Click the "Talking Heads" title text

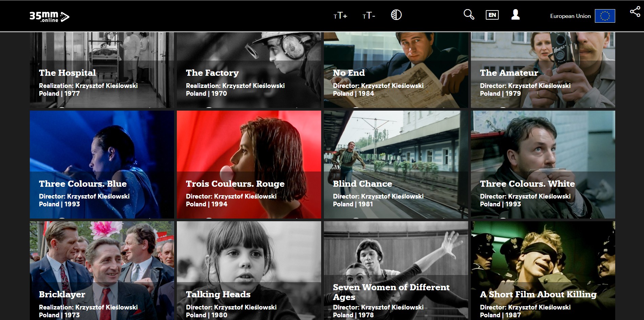click(218, 295)
